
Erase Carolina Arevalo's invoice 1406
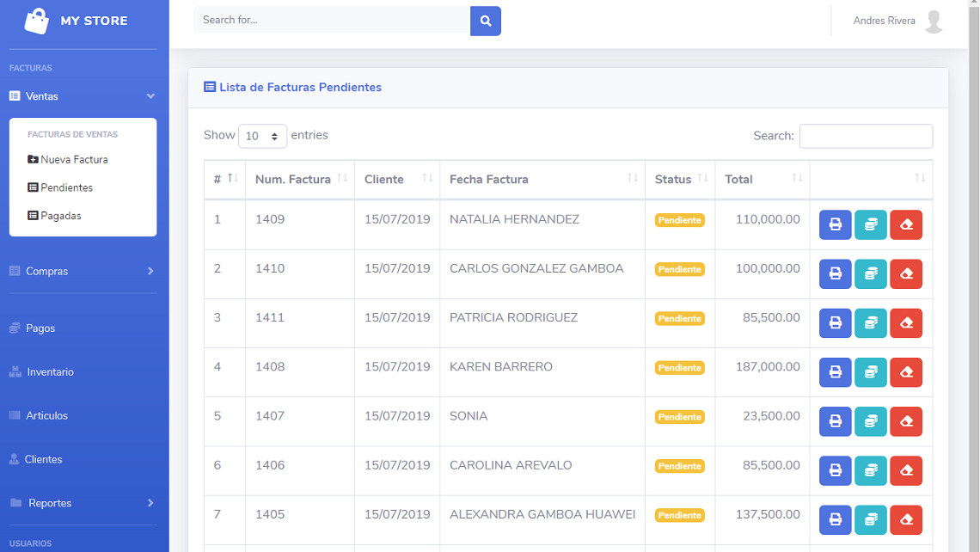point(905,470)
